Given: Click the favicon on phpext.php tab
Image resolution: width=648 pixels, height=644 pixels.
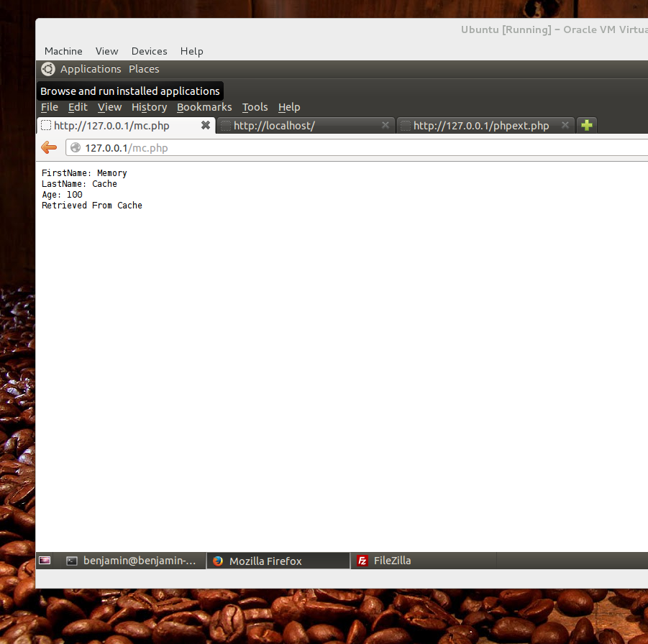Looking at the screenshot, I should click(406, 126).
